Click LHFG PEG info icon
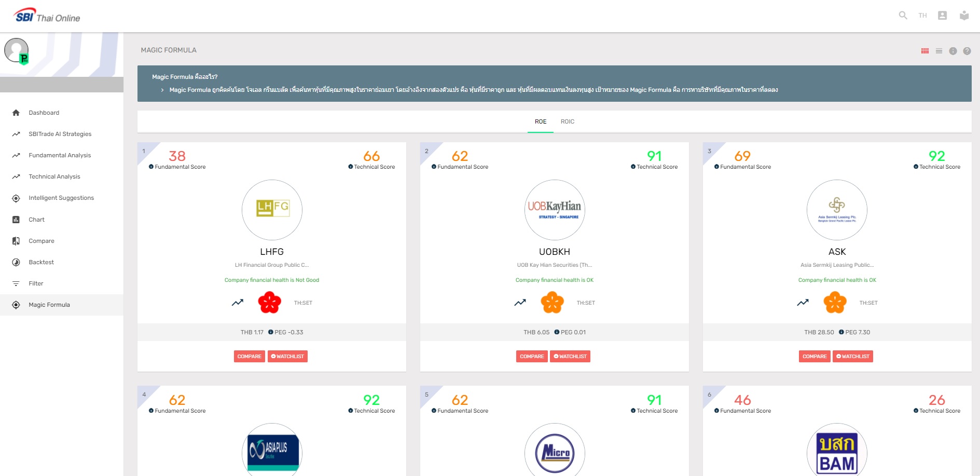The height and width of the screenshot is (476, 980). pos(270,332)
